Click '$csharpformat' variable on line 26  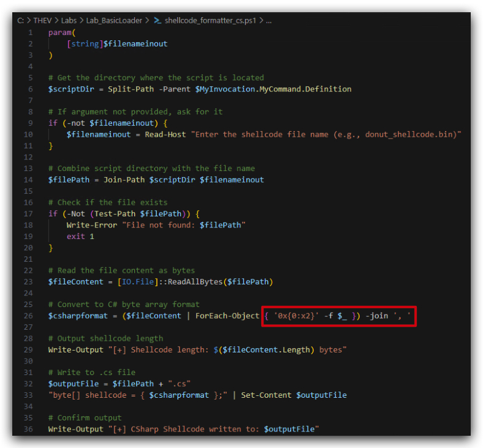click(78, 316)
